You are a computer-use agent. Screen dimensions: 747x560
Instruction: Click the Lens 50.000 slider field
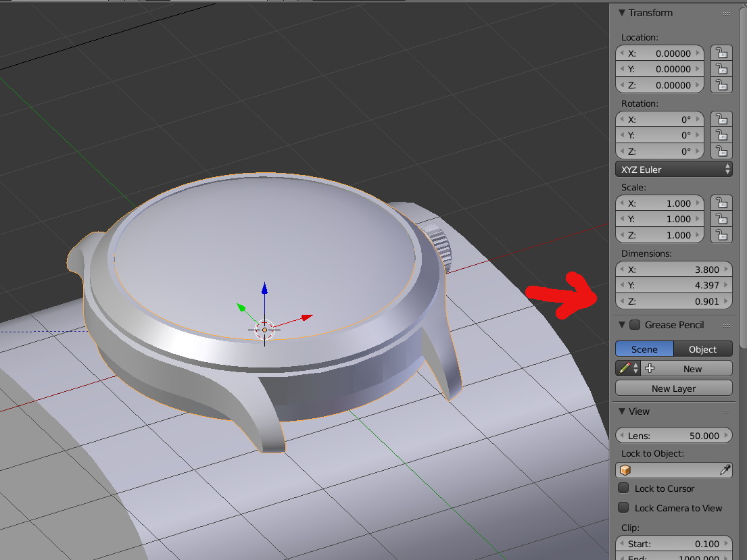point(673,436)
